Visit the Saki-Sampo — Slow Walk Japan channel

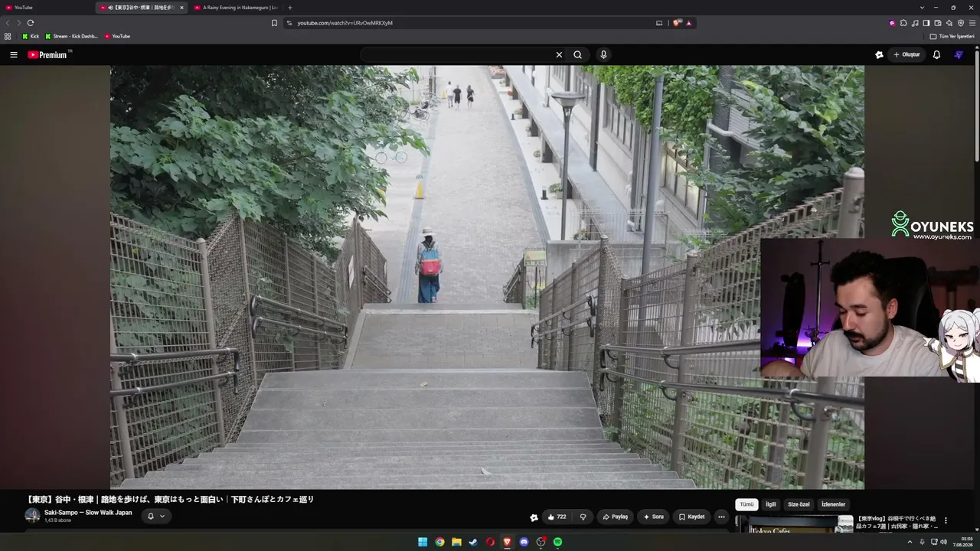88,513
